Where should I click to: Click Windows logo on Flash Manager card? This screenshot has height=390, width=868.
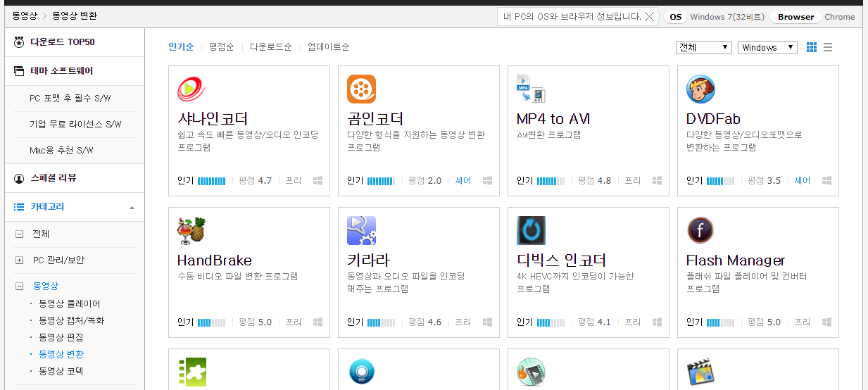click(x=827, y=322)
